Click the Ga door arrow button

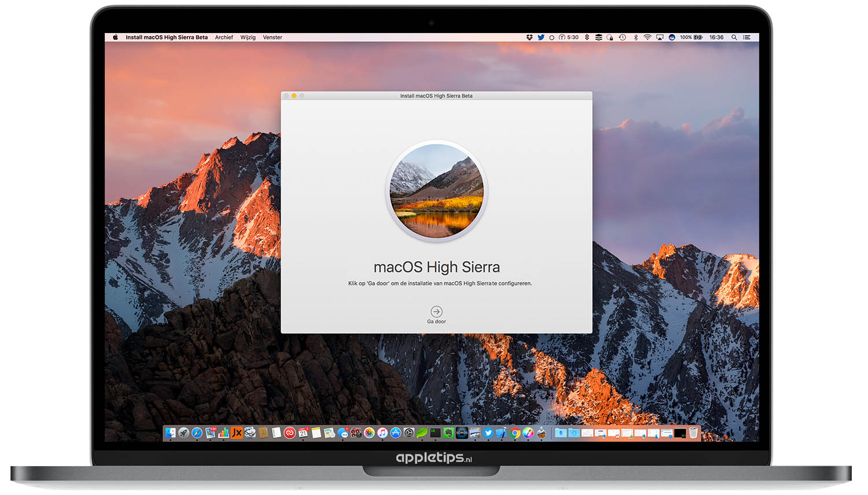(x=436, y=311)
